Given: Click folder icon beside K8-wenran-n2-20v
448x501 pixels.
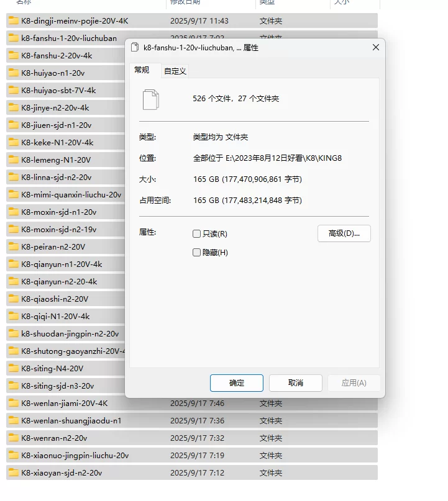Looking at the screenshot, I should click(x=14, y=438).
